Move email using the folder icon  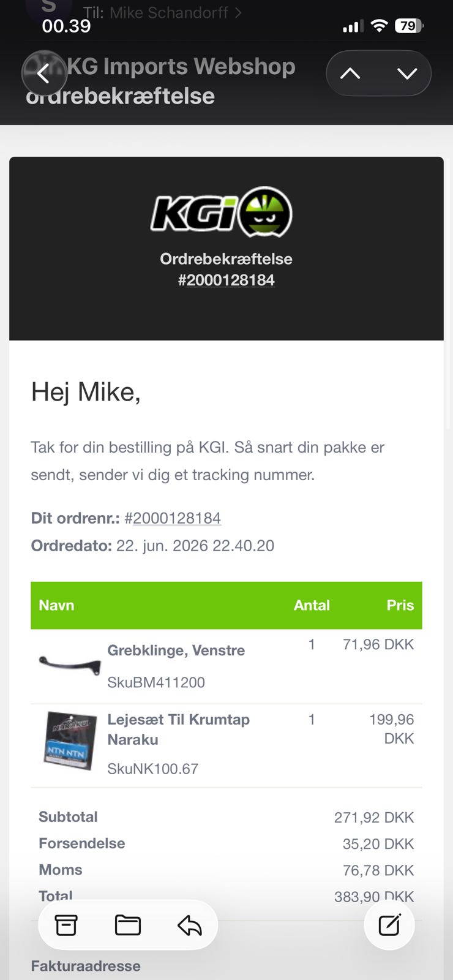[x=128, y=925]
